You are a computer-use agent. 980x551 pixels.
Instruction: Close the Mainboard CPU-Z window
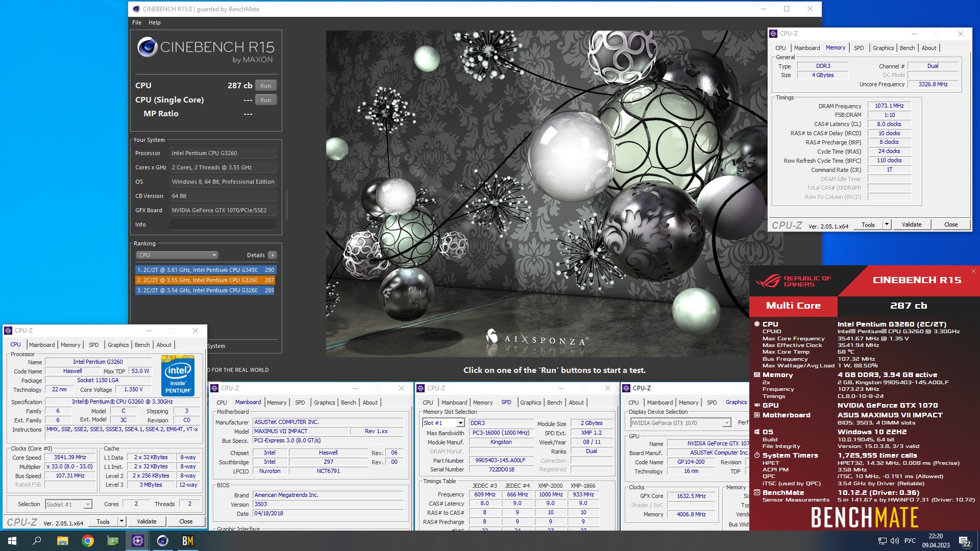click(401, 388)
